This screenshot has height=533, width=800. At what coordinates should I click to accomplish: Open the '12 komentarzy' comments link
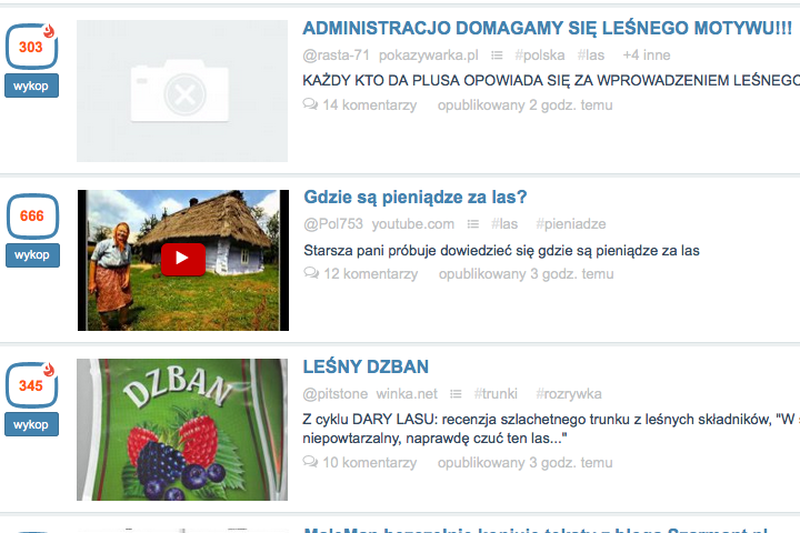click(370, 274)
